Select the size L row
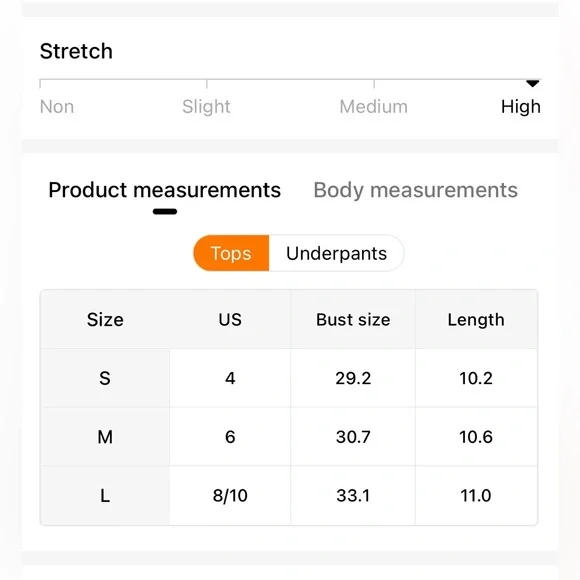This screenshot has height=580, width=580. (289, 495)
